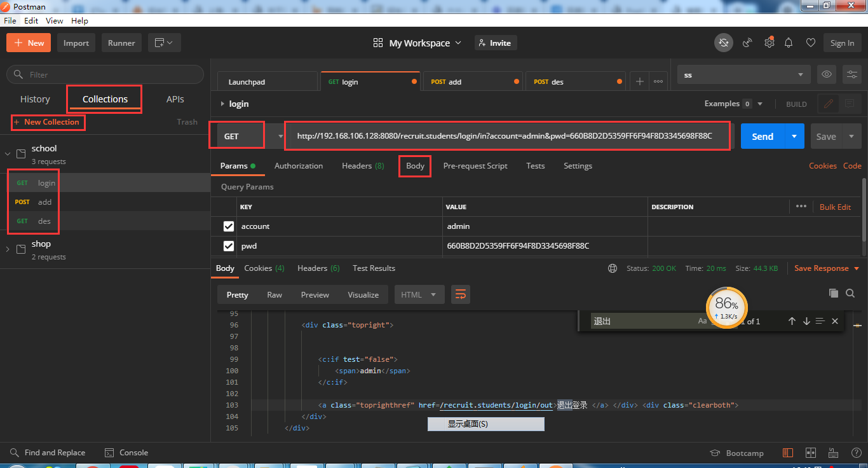Open the tab options three-dots menu

click(x=658, y=81)
